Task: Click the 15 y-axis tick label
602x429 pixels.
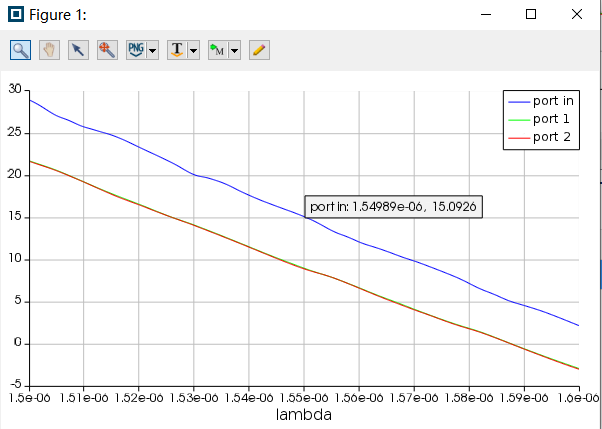Action: pos(15,216)
